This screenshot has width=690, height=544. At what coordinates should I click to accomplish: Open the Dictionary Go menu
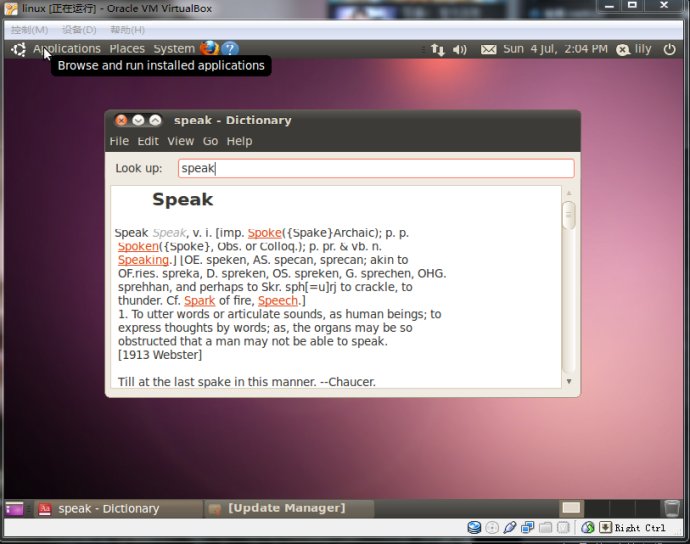point(210,141)
